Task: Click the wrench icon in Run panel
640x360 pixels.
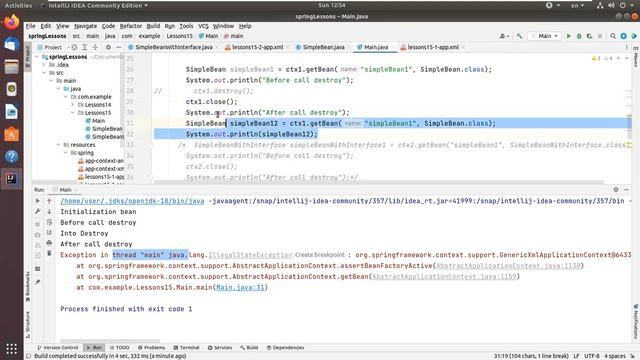Action: coord(38,211)
